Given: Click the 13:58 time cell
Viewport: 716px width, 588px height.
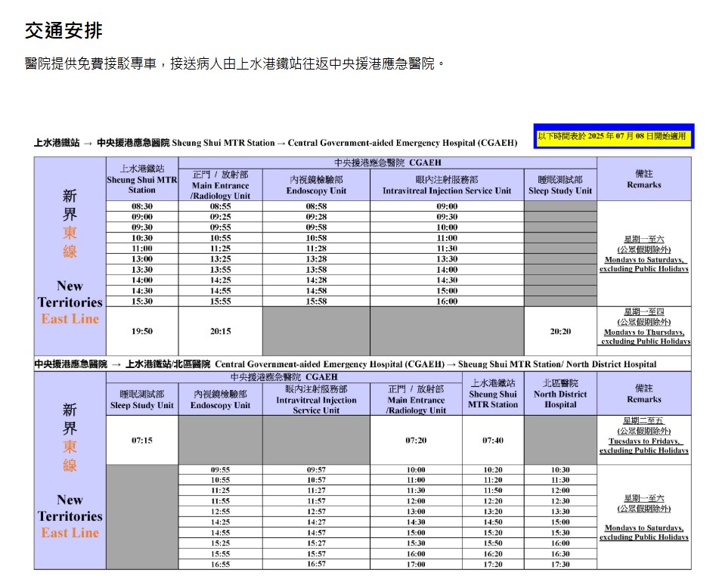Looking at the screenshot, I should click(x=316, y=269).
